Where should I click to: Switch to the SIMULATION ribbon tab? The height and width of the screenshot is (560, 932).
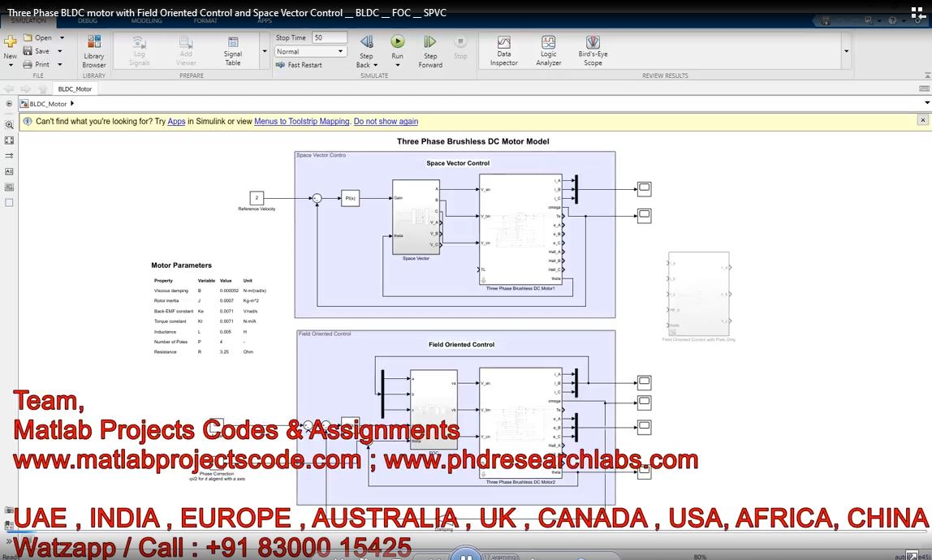(28, 21)
